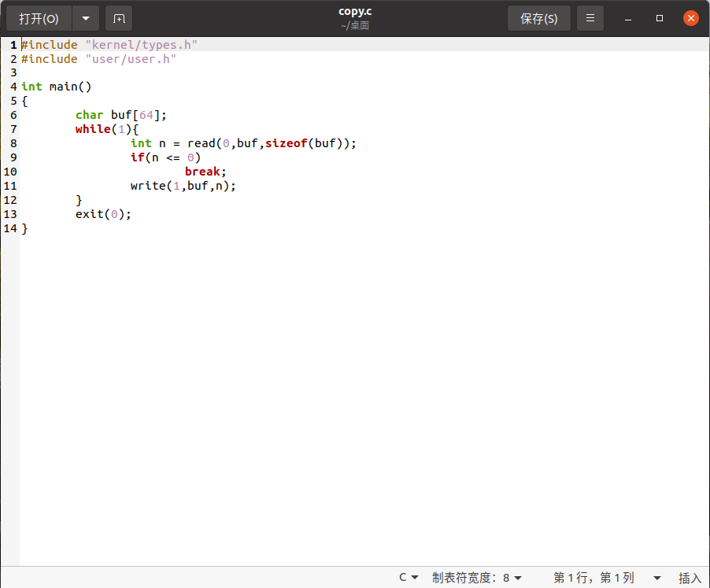
Task: Click the exit(0) statement on line 13
Action: coord(102,214)
